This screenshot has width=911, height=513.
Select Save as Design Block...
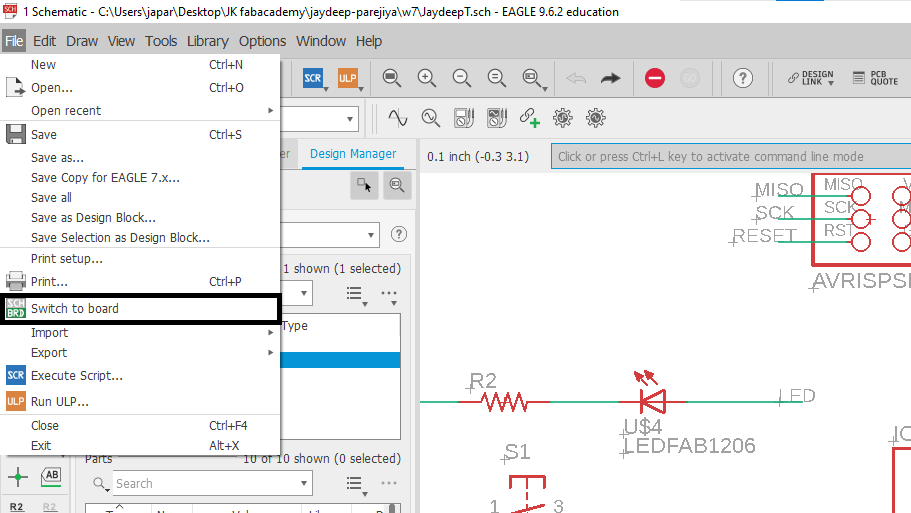click(x=140, y=217)
